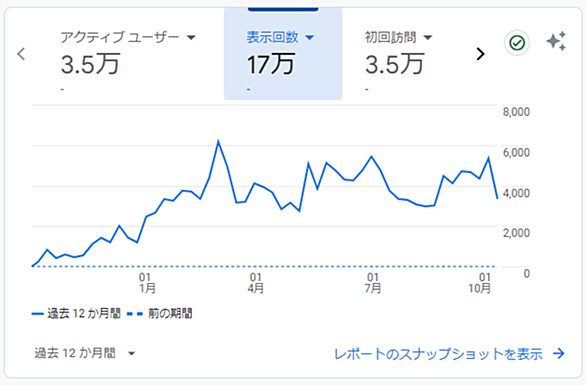Open 初回訪問 metric dropdown arrow

pyautogui.click(x=428, y=37)
